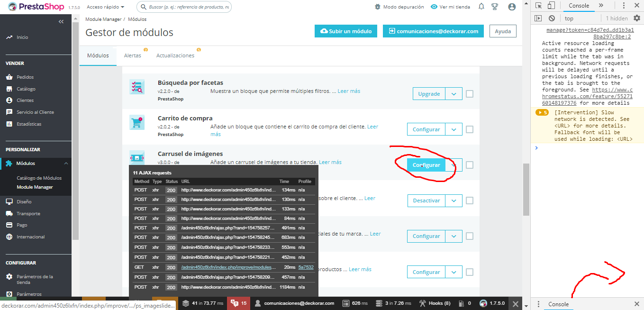Click the profiler 15 translations badge

coord(238,303)
